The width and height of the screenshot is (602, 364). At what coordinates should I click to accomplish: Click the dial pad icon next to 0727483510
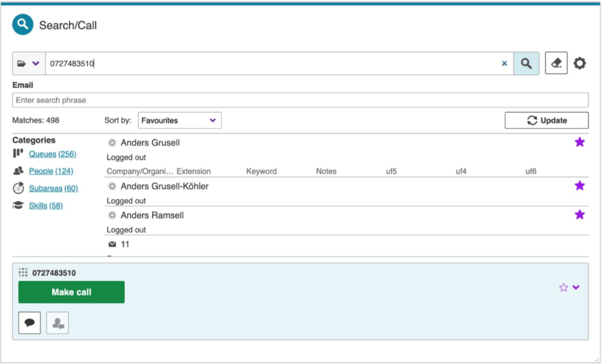click(x=23, y=272)
